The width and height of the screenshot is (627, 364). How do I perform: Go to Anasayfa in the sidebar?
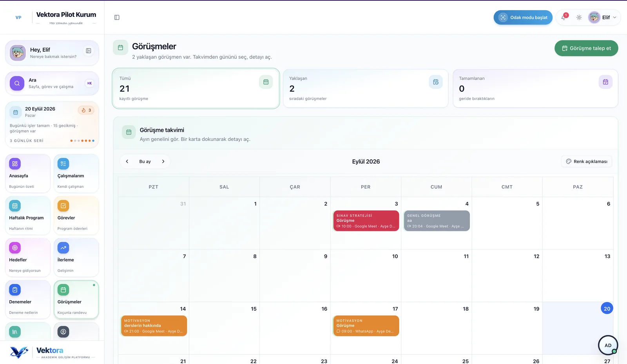pos(28,173)
